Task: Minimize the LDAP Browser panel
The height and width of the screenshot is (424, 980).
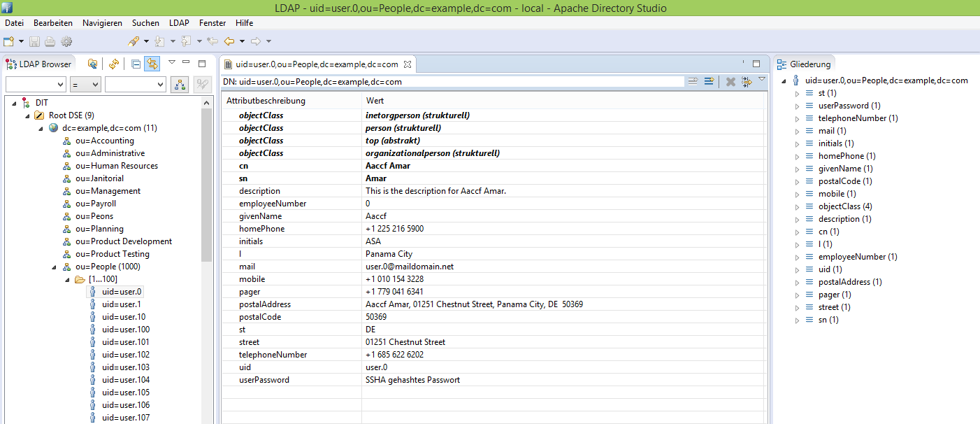Action: (186, 63)
